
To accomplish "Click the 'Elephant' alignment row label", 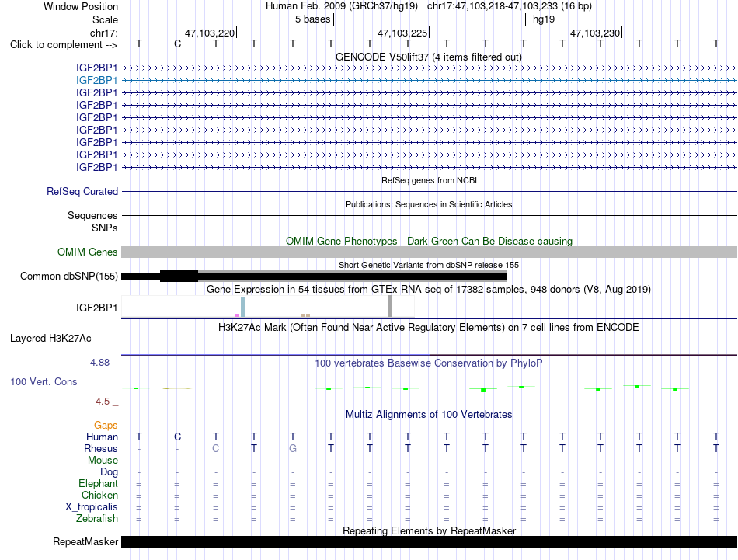I will (x=98, y=484).
